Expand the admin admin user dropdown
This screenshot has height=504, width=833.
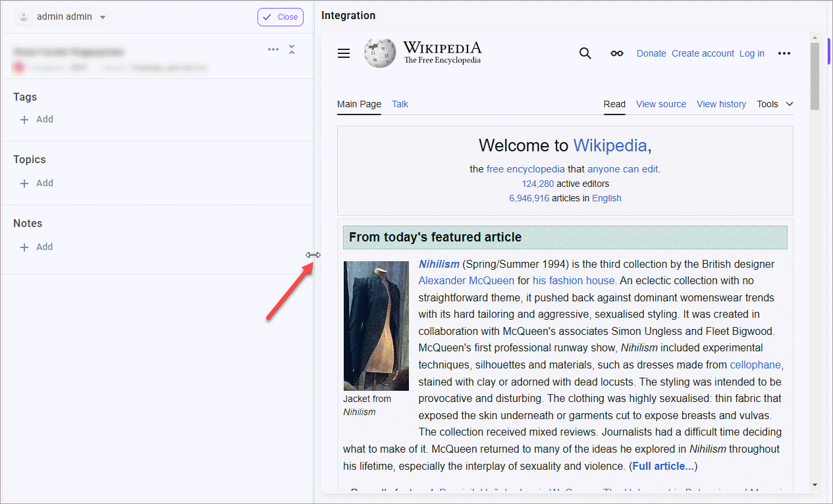click(x=103, y=17)
